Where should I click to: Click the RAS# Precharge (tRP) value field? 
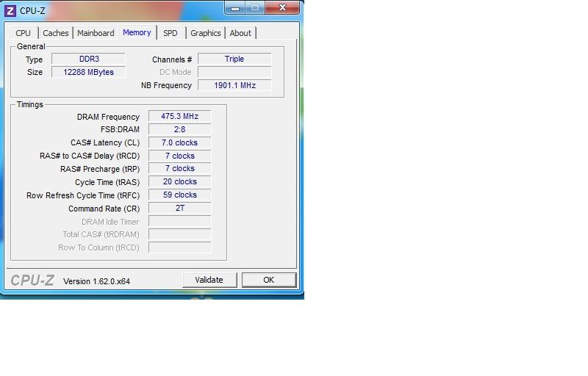(179, 168)
